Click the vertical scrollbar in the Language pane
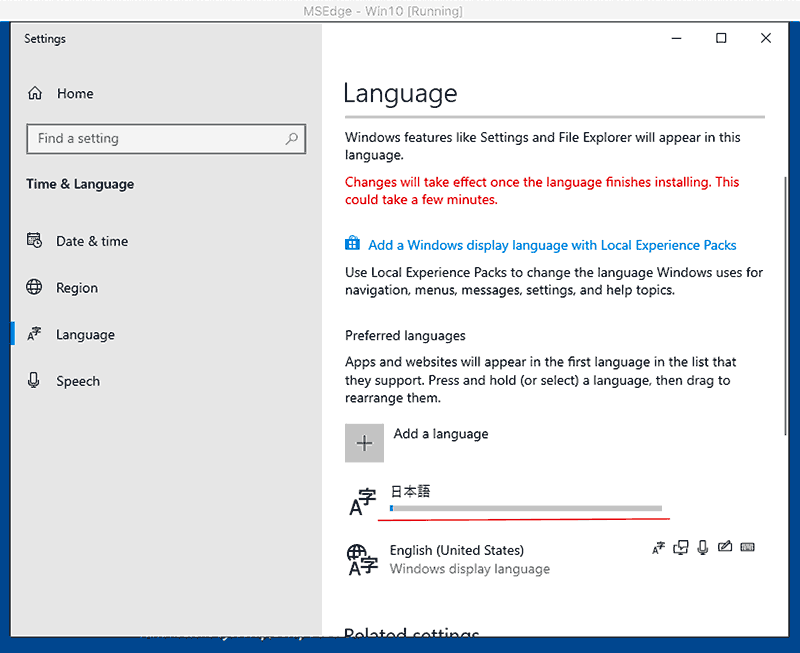Viewport: 800px width, 653px height. pos(785,300)
